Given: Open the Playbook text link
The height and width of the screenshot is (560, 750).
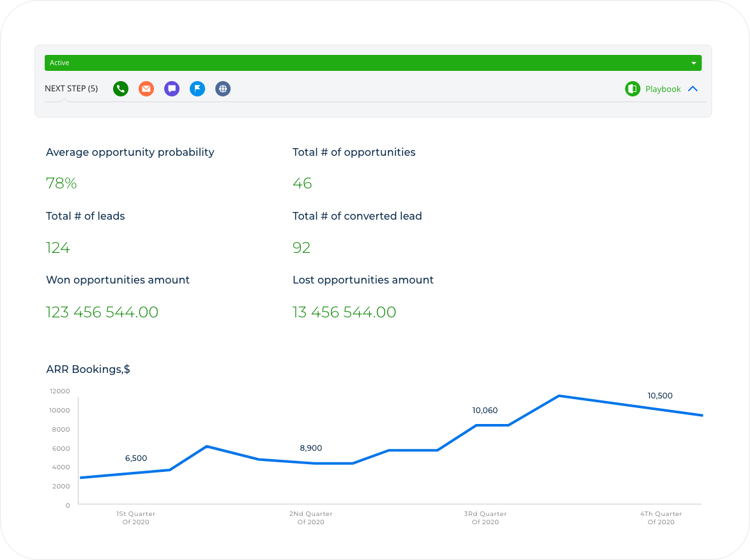Looking at the screenshot, I should click(662, 89).
